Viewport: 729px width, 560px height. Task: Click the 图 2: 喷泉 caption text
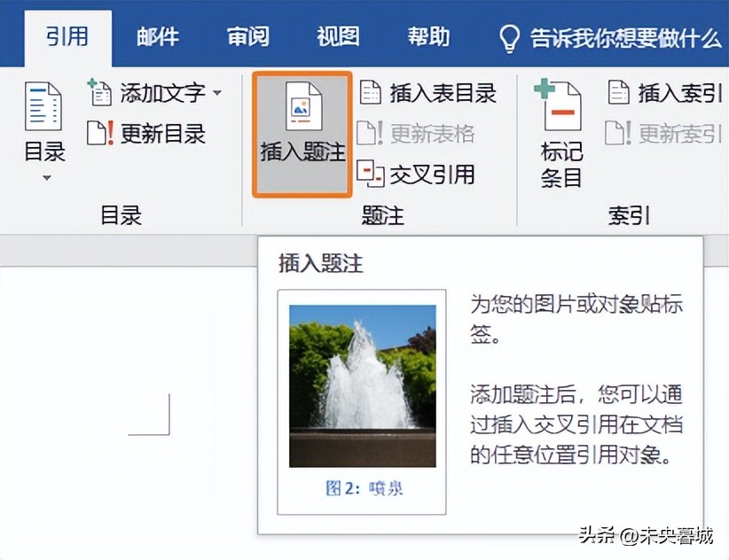364,488
